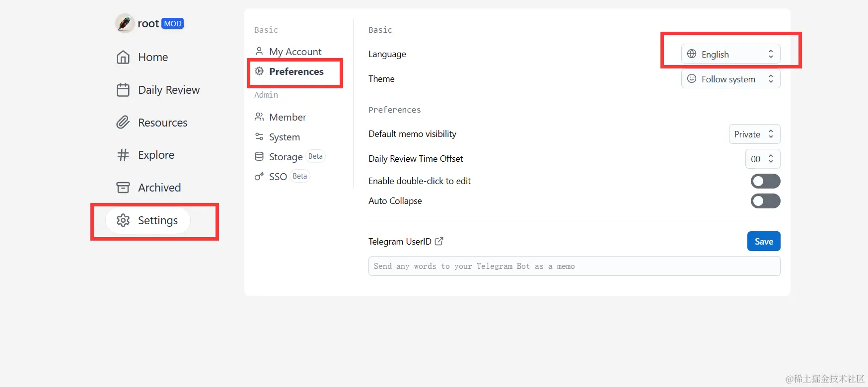Open Daily Review page
868x387 pixels.
158,90
